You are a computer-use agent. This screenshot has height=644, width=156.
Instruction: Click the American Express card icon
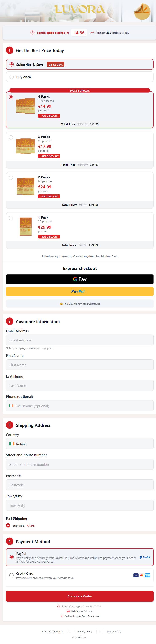click(x=147, y=575)
